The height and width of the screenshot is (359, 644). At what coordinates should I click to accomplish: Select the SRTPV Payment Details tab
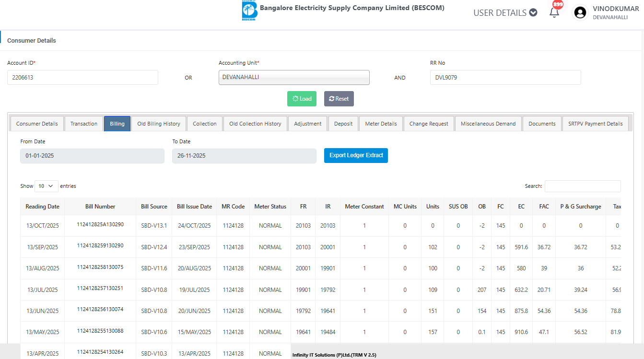595,124
